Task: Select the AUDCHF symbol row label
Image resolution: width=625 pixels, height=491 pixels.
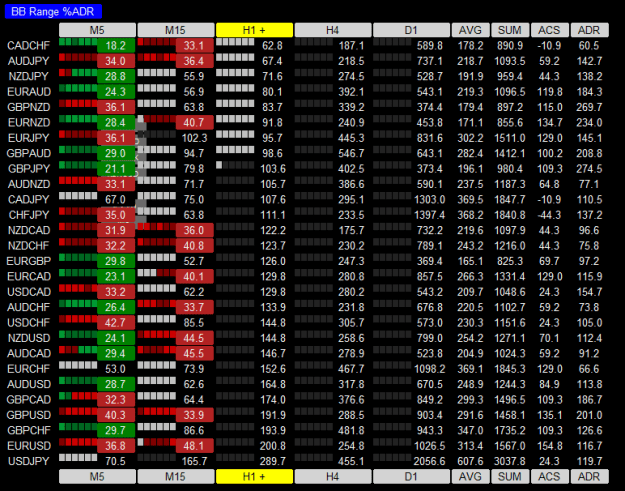Action: (29, 308)
